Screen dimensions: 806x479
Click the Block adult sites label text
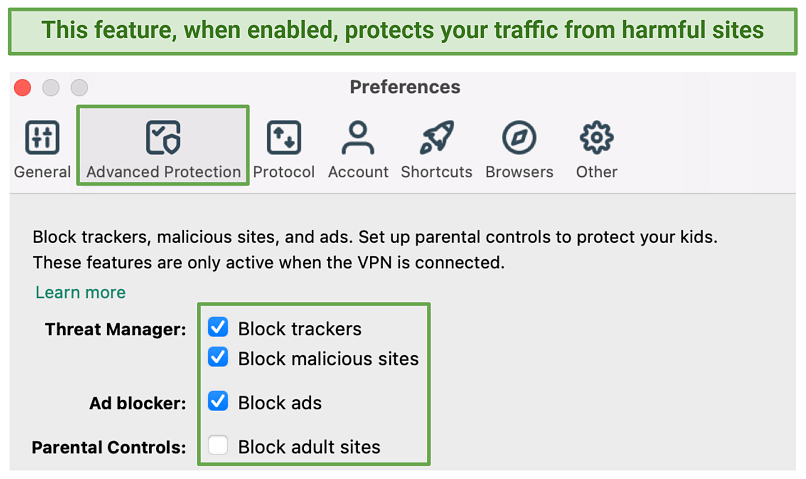tap(309, 447)
